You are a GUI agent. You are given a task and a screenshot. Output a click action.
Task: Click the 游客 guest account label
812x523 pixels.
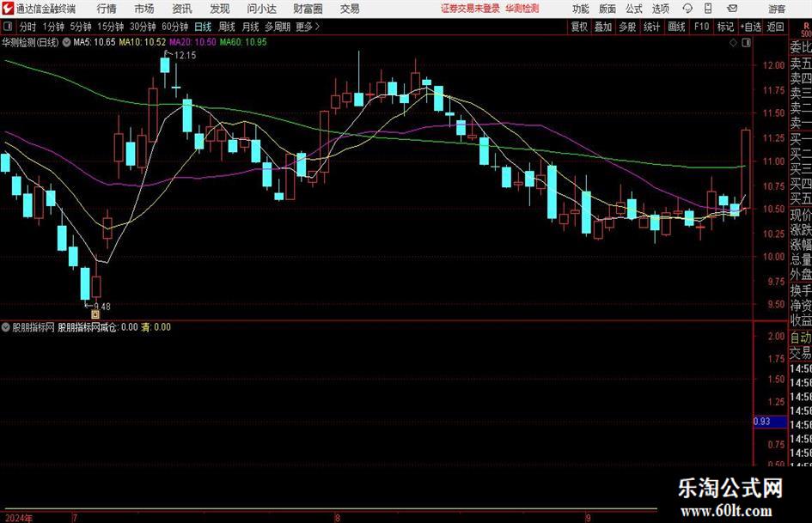pos(776,9)
